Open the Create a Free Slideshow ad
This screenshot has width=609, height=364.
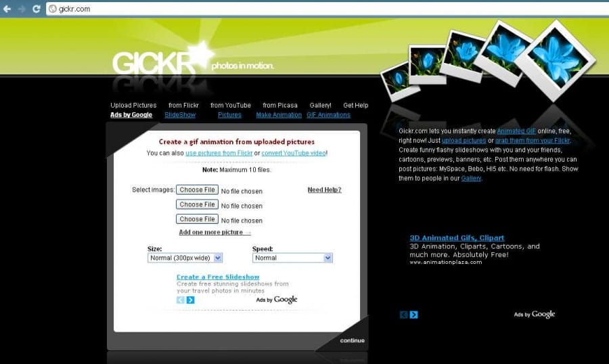click(x=218, y=277)
